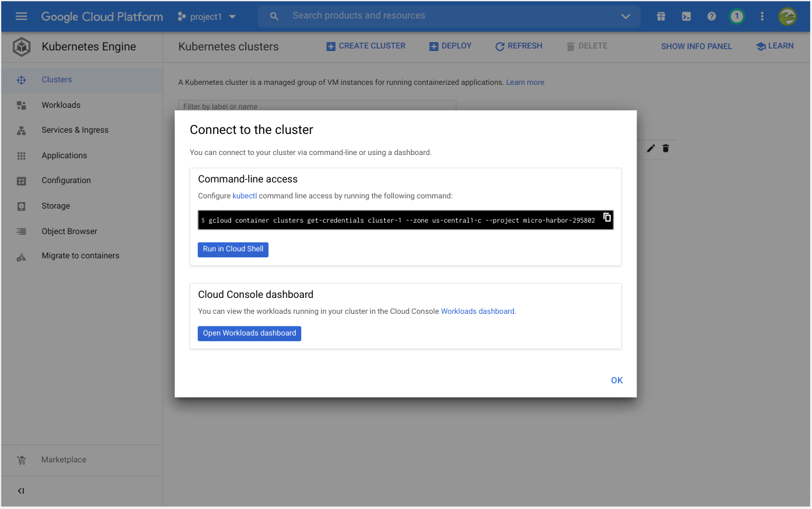Click Run in Cloud Shell button
Screen dimensions: 812x509
coord(233,249)
